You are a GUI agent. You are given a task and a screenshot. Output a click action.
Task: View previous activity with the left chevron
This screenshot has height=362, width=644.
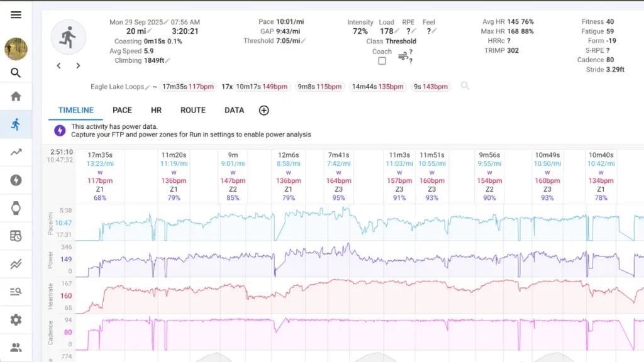coord(58,65)
